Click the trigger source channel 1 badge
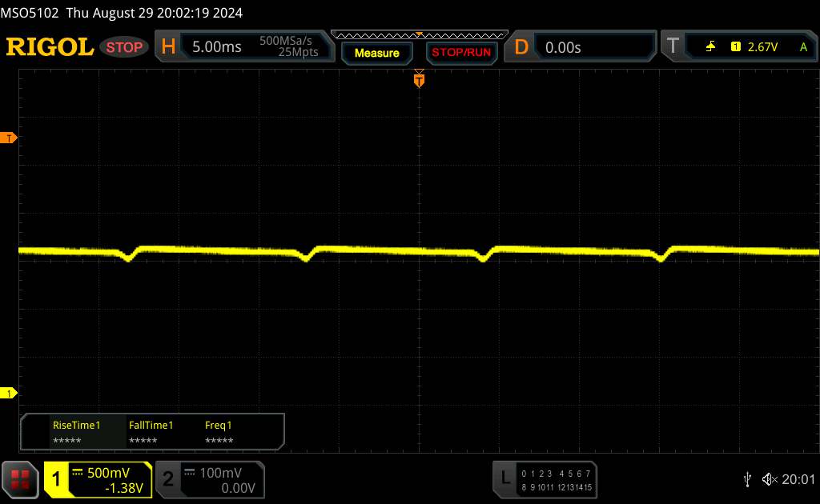Viewport: 820px width, 504px height. pos(735,47)
